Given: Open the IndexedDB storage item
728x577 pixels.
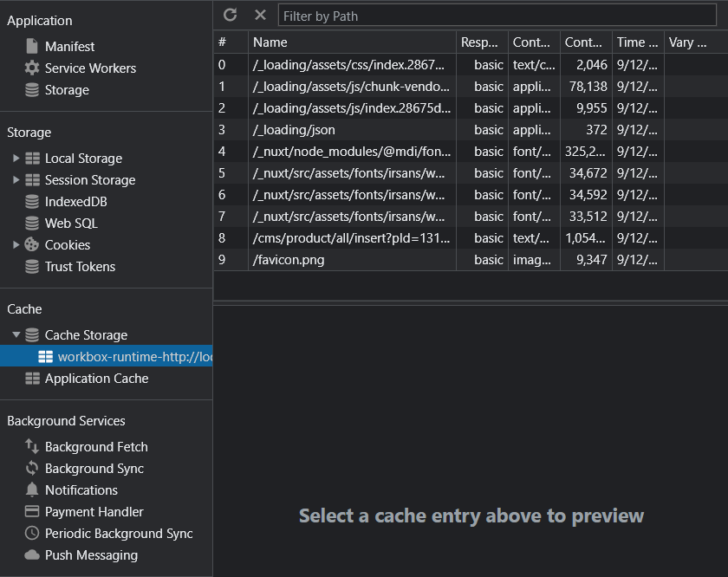Looking at the screenshot, I should pos(75,202).
